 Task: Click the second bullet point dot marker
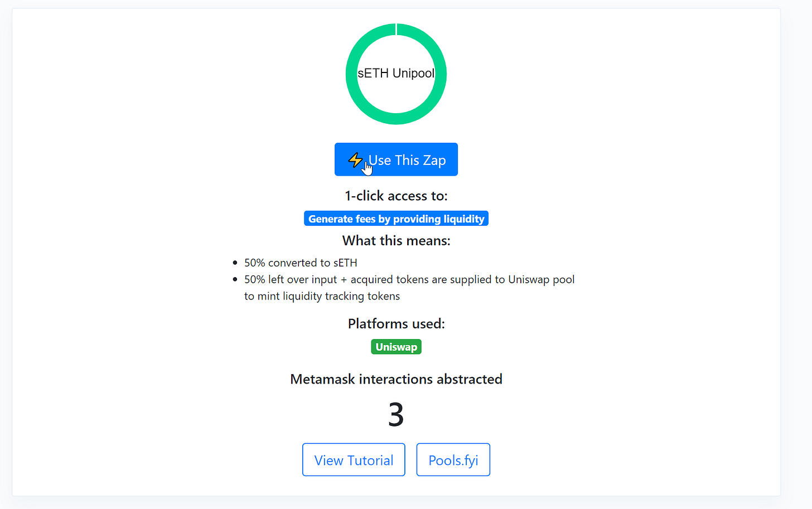[x=235, y=279]
